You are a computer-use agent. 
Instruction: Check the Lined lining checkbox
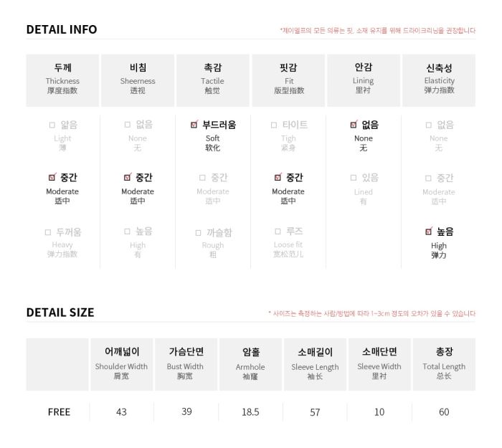pos(354,178)
